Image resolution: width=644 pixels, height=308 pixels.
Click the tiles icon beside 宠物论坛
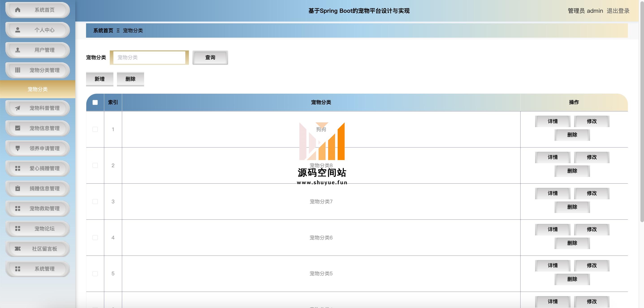coord(17,228)
